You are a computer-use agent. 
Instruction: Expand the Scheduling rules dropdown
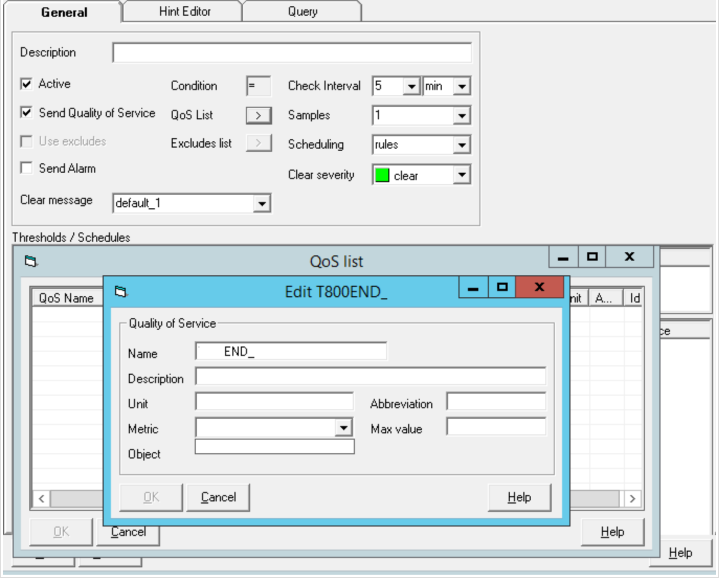461,145
